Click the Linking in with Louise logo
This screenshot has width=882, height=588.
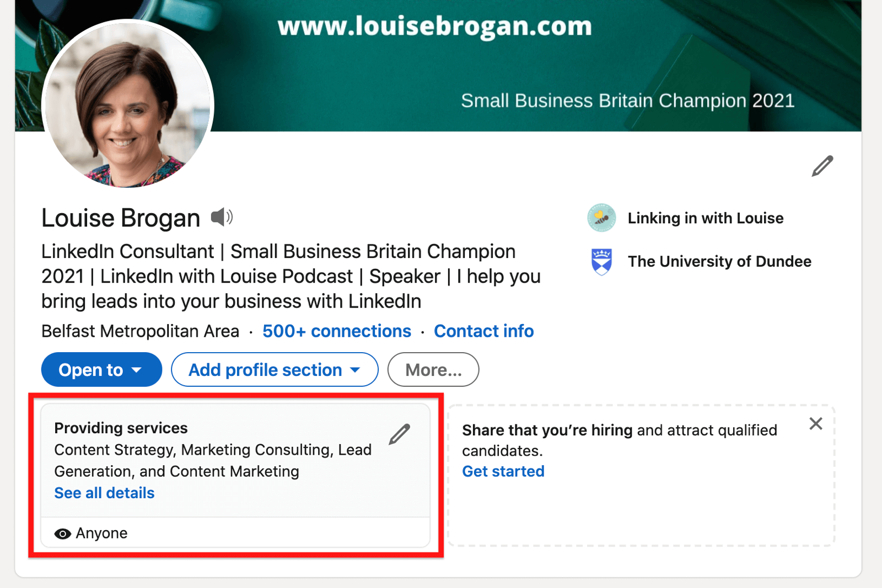coord(601,218)
